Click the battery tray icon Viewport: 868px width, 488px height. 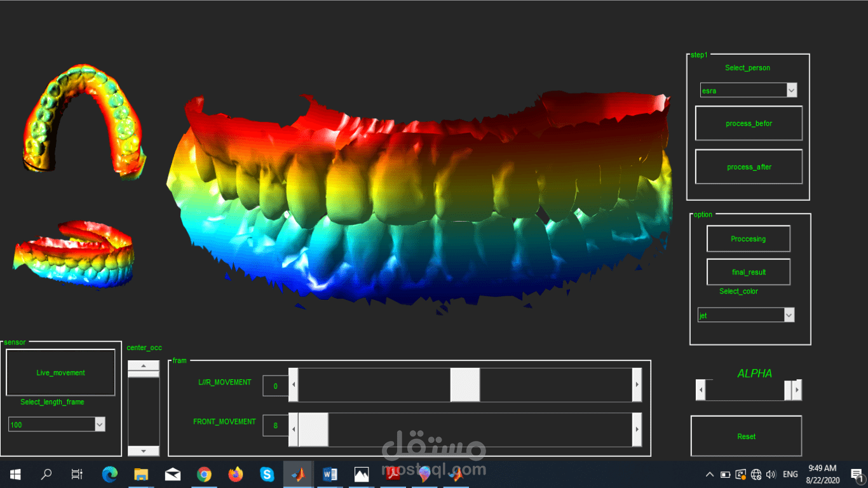click(726, 475)
